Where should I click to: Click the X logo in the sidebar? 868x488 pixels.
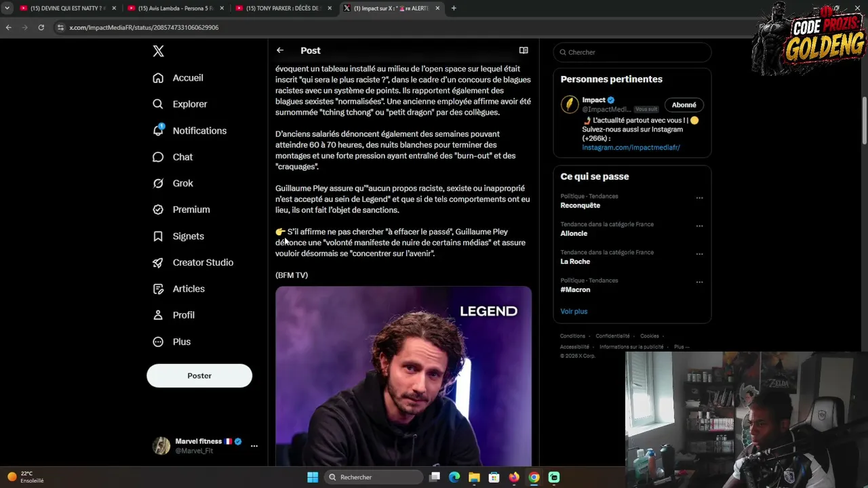(x=158, y=51)
